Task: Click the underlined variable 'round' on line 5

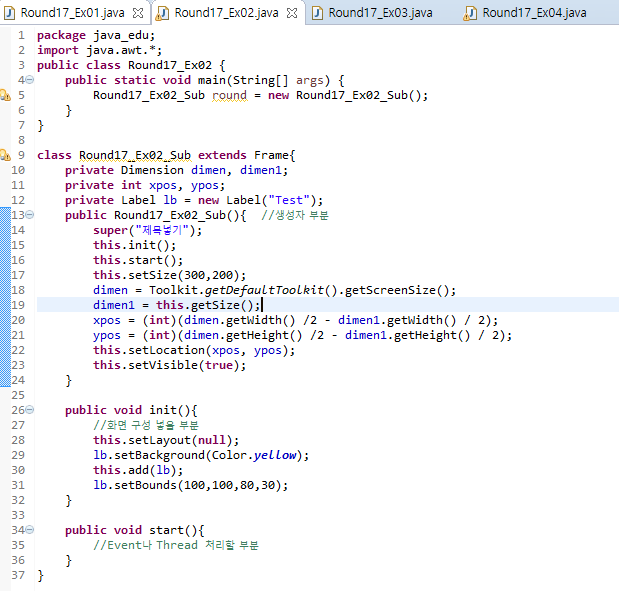Action: pyautogui.click(x=230, y=96)
